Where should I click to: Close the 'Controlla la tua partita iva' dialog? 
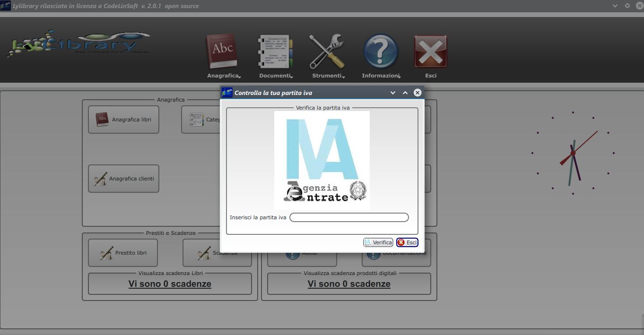point(418,93)
